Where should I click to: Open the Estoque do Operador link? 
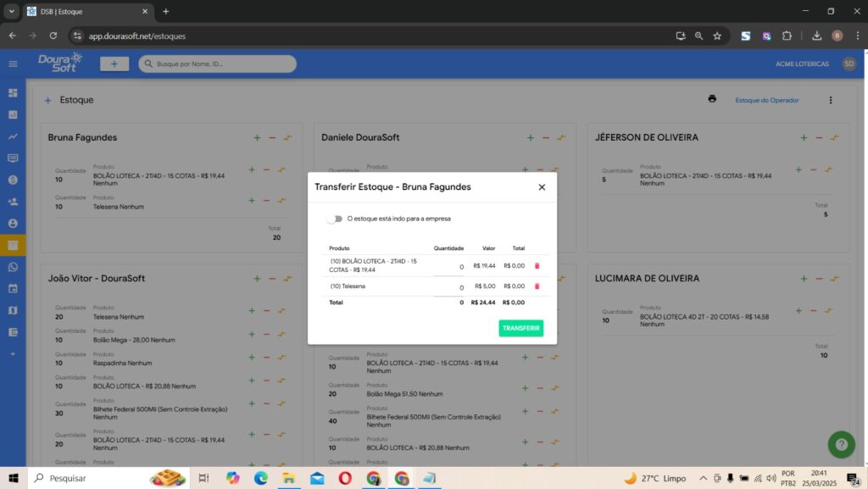[766, 100]
